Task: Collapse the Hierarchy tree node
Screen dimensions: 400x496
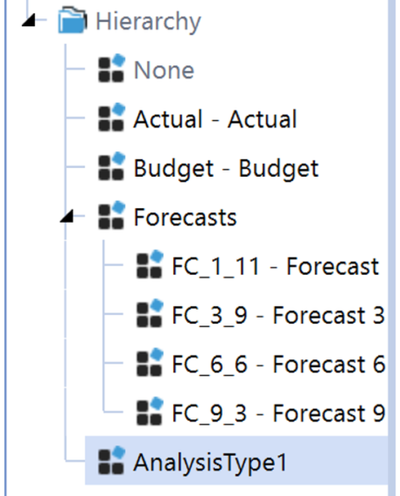Action: click(x=29, y=21)
